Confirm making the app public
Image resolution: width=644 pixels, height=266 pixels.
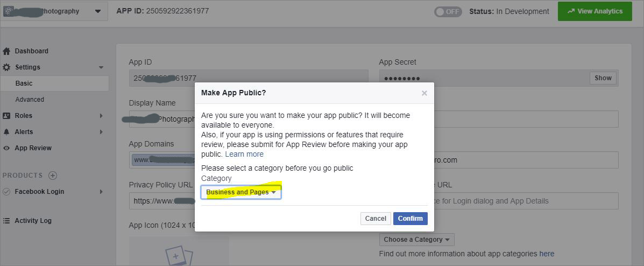411,219
